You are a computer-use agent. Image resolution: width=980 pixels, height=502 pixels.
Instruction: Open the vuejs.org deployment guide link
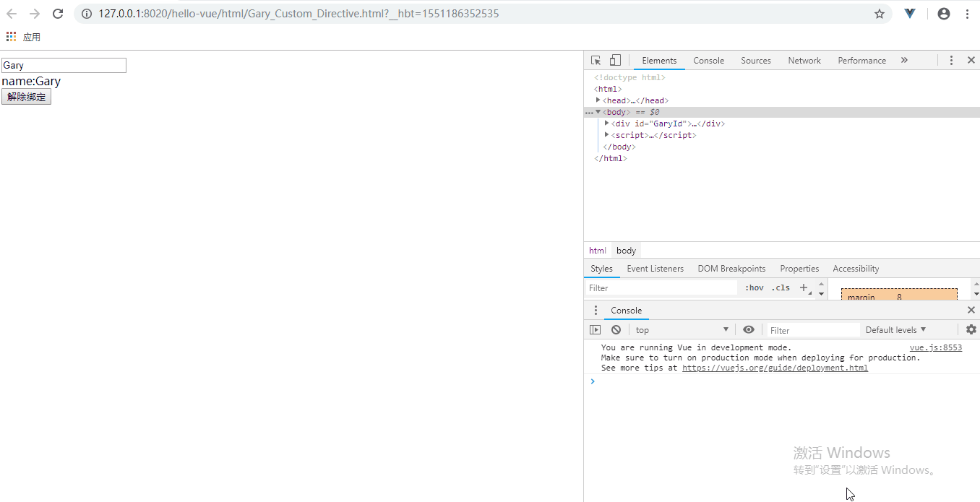(x=775, y=368)
